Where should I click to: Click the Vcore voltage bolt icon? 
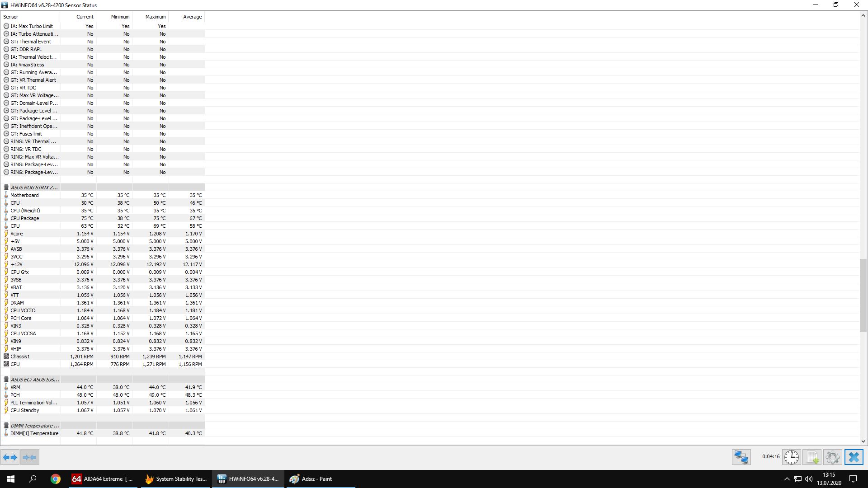coord(6,234)
